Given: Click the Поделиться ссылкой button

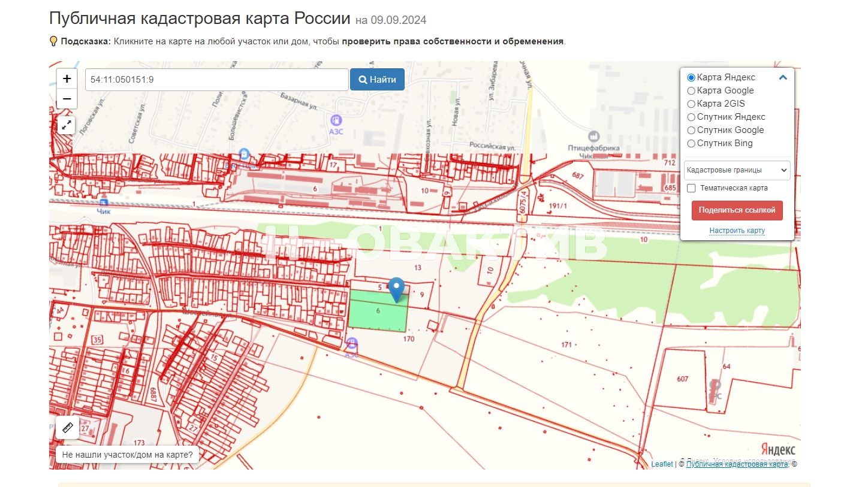Looking at the screenshot, I should (737, 210).
